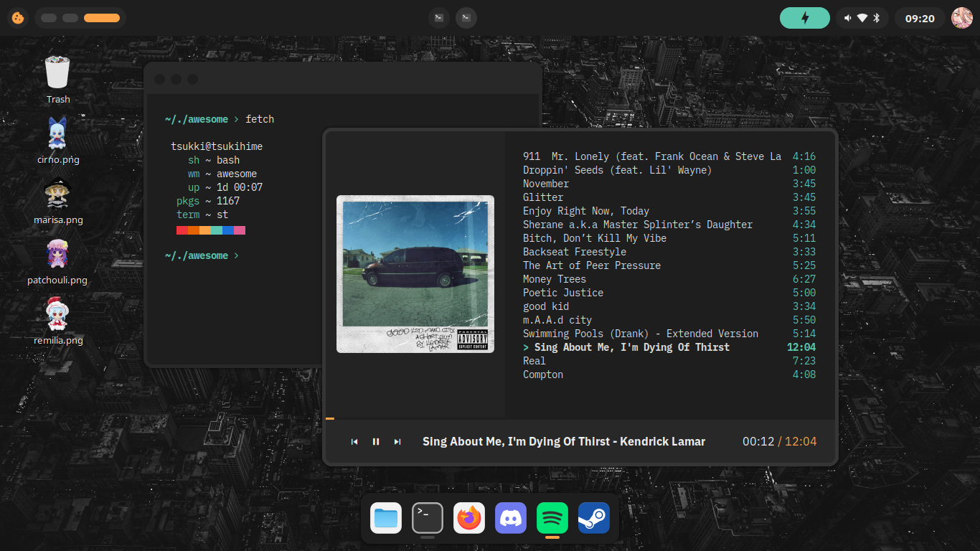The image size is (980, 551).
Task: Click the green power lightning button
Action: (x=804, y=18)
